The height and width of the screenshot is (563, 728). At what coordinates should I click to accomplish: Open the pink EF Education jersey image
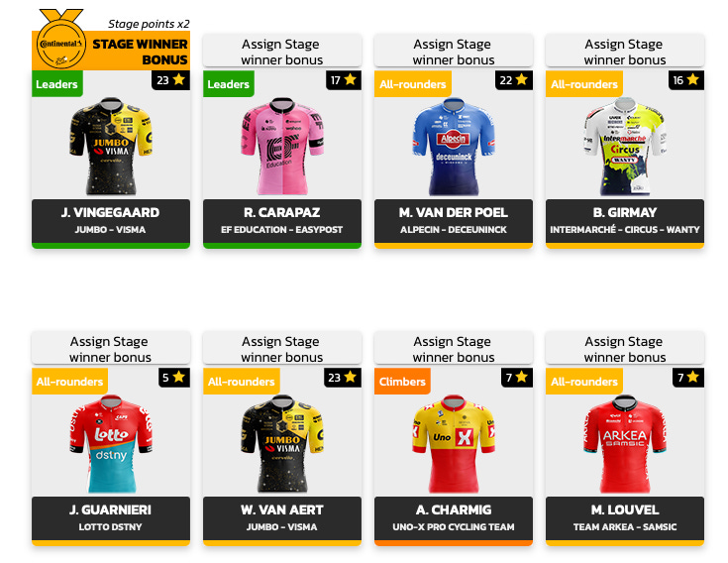282,146
